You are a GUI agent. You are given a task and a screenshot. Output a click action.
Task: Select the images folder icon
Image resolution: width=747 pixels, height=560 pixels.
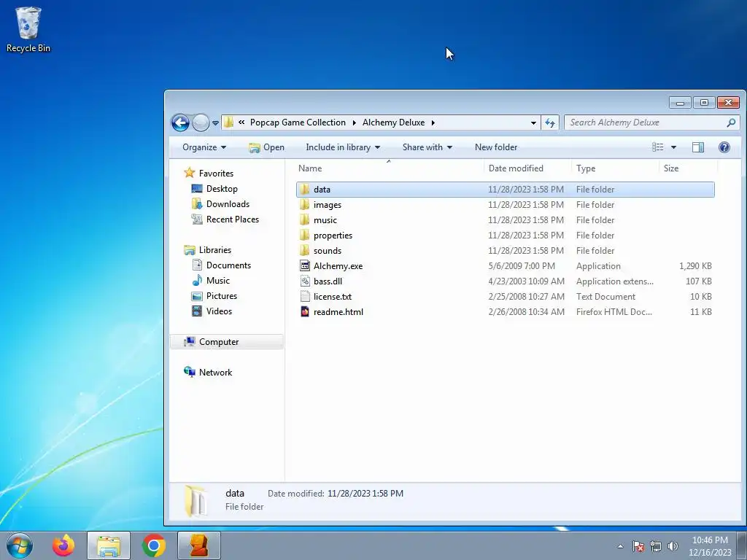[305, 205]
